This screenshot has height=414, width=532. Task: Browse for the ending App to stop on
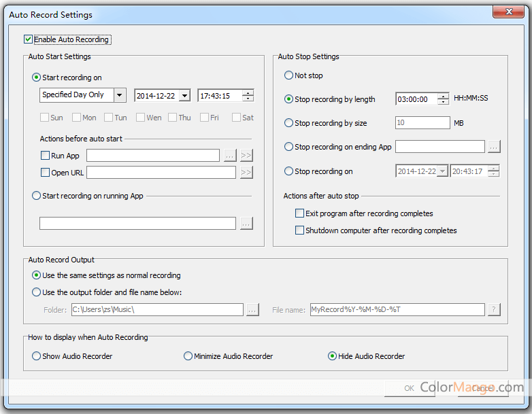coord(494,147)
